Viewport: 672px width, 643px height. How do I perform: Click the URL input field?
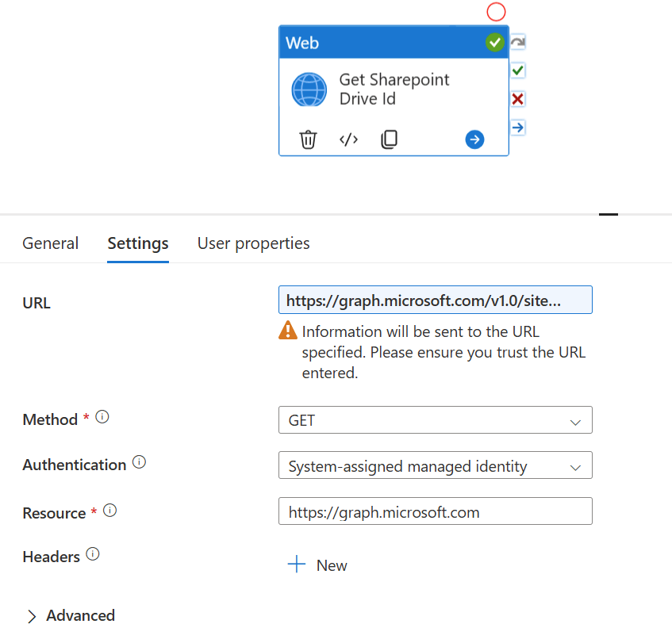point(435,300)
